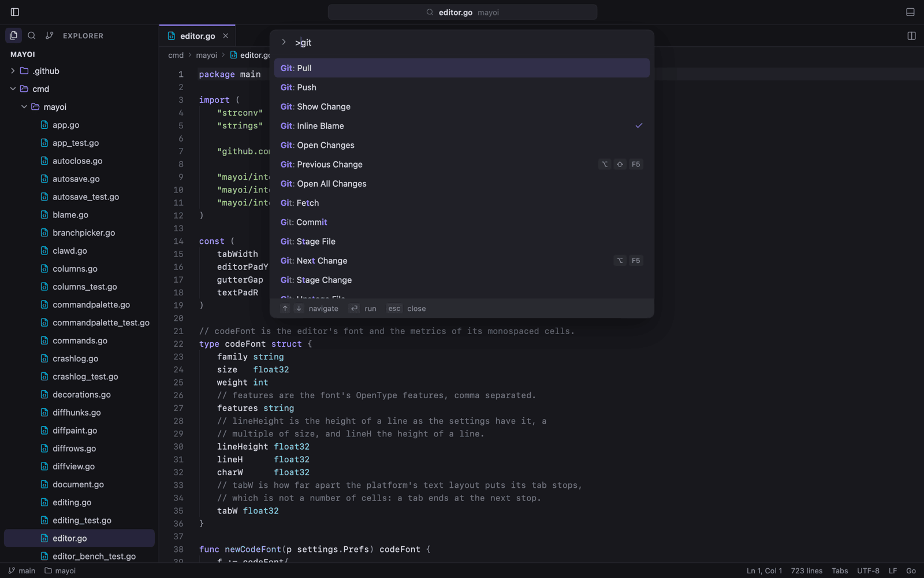Open commandpalette.go in the file tree
Image resolution: width=924 pixels, height=578 pixels.
[x=79, y=305]
